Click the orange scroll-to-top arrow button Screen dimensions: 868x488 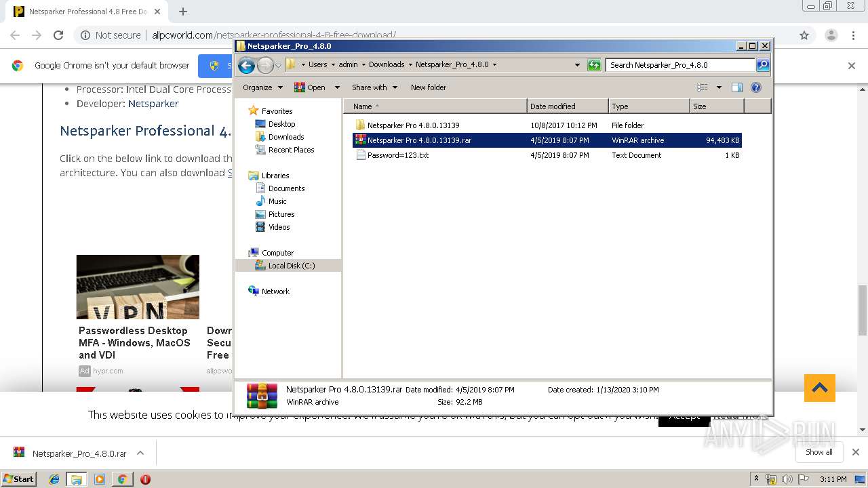[x=819, y=388]
